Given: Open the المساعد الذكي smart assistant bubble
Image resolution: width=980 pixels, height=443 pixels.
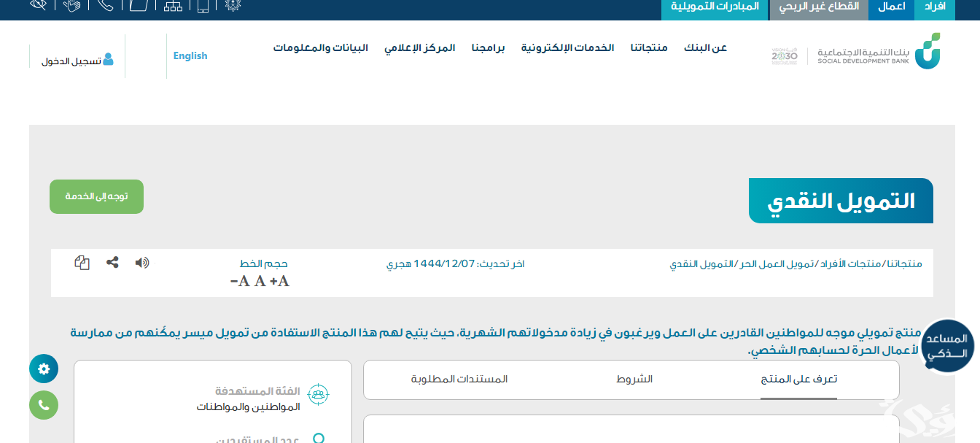Looking at the screenshot, I should [947, 347].
